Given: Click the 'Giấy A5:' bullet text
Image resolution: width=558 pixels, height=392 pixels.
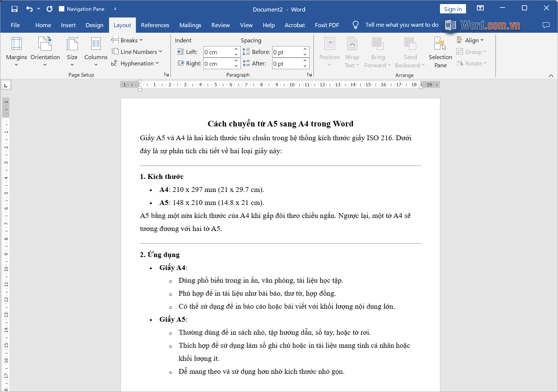Looking at the screenshot, I should [173, 319].
